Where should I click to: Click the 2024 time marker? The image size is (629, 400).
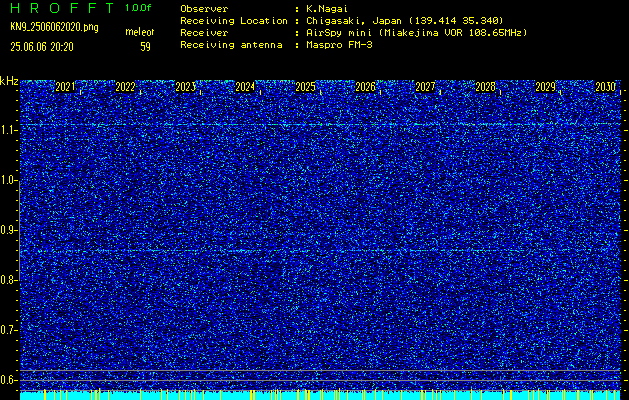tap(245, 87)
